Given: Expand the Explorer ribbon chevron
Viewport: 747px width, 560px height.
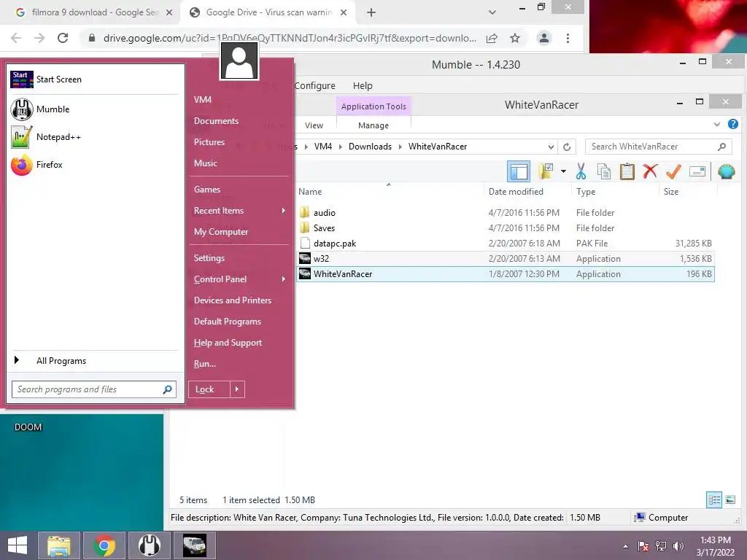Looking at the screenshot, I should point(717,124).
